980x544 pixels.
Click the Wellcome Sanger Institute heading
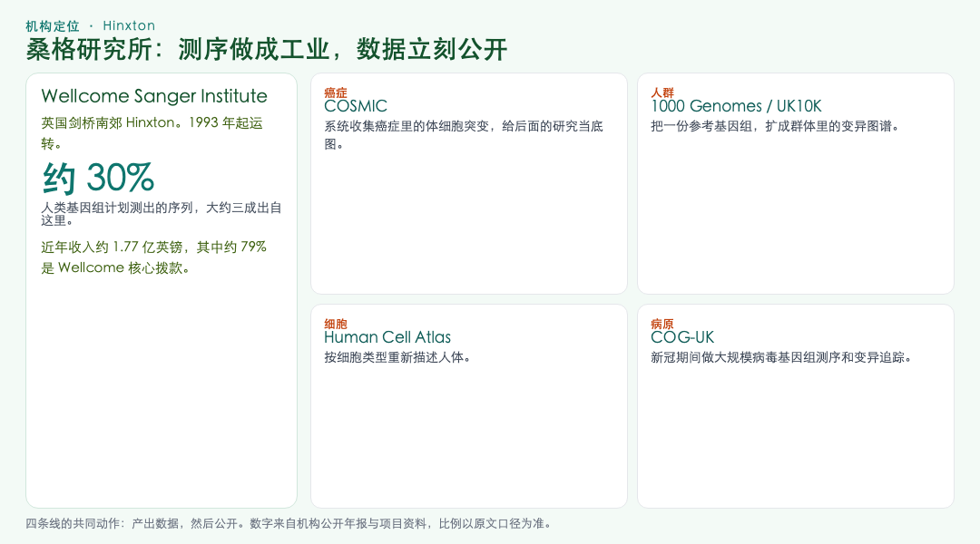(x=154, y=95)
